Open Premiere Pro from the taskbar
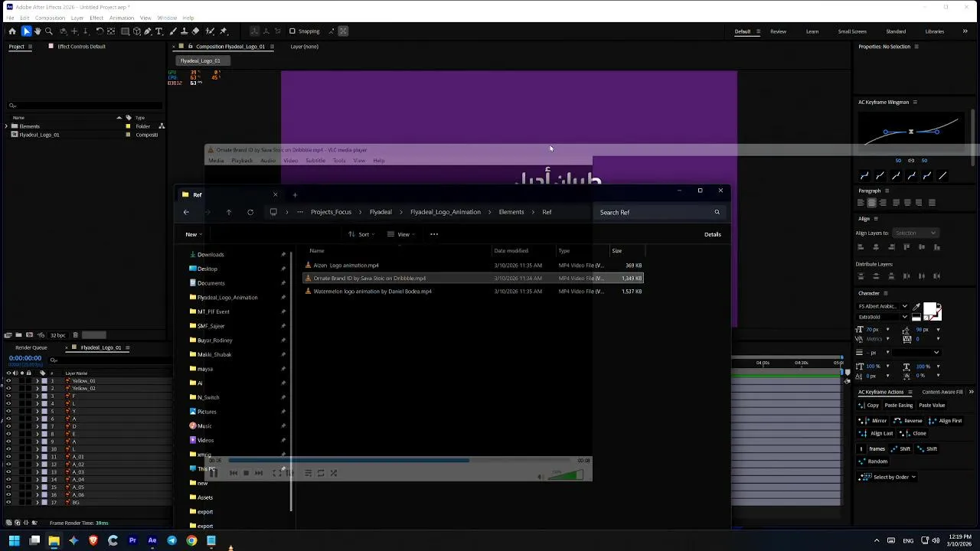 pos(132,541)
